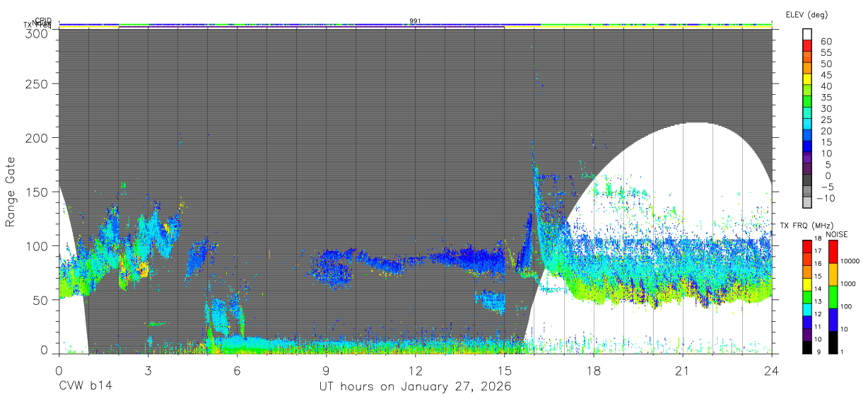
Task: Click the "13" label on the TX FRQ scale
Action: 817,302
